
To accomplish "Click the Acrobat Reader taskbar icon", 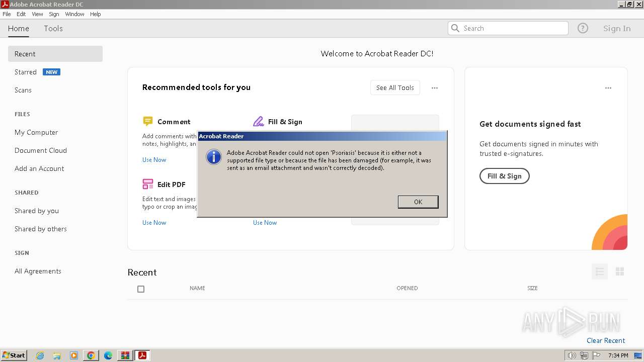I will point(142,355).
